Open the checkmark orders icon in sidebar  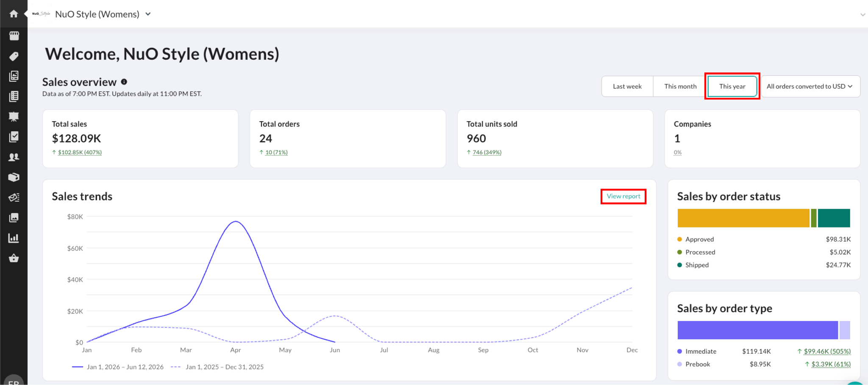pos(14,136)
